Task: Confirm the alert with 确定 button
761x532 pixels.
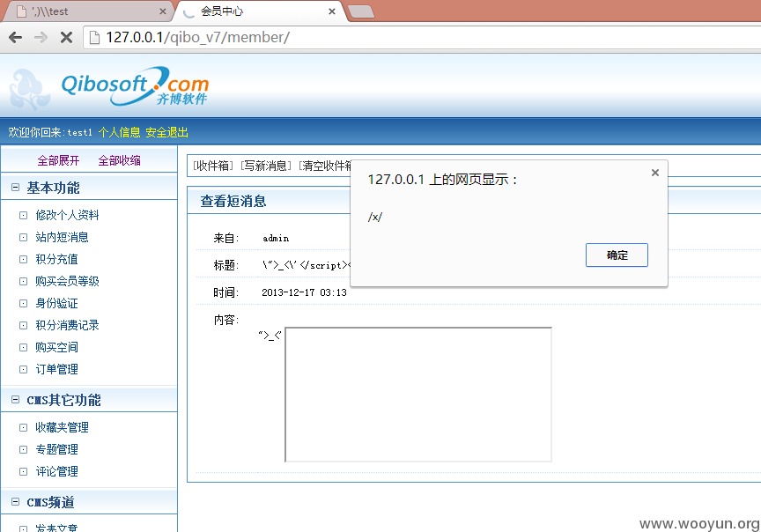Action: point(617,255)
